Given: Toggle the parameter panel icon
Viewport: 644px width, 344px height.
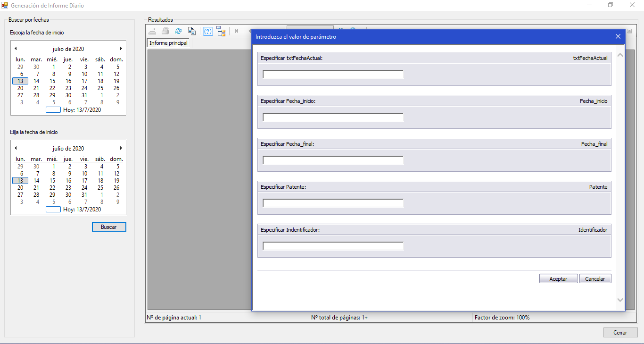Looking at the screenshot, I should tap(208, 31).
